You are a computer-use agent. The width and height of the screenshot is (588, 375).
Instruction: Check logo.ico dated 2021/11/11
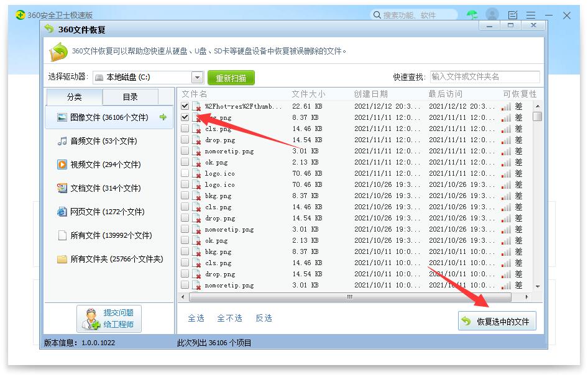click(185, 173)
